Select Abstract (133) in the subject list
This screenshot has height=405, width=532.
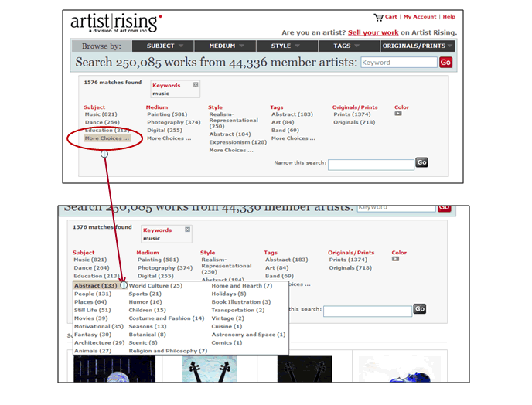(95, 286)
